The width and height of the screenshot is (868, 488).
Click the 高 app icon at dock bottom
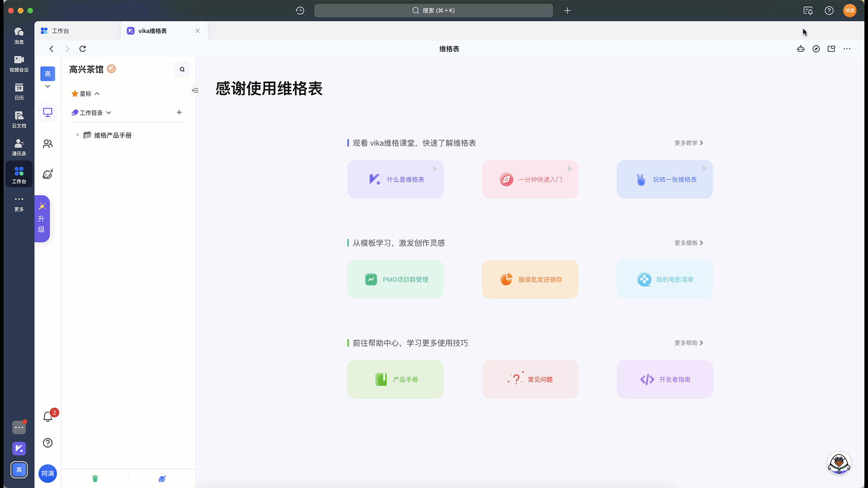[x=19, y=470]
